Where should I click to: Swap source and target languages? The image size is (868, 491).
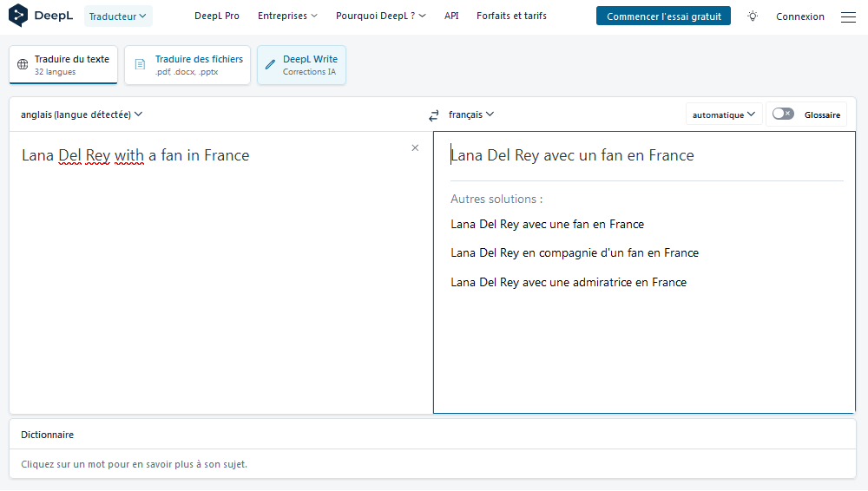click(x=433, y=115)
